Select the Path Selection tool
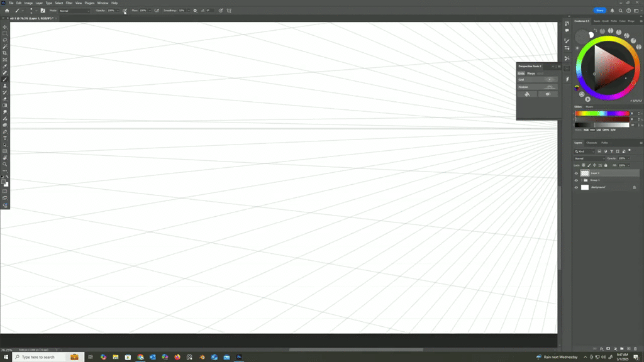Viewport: 644px width, 362px height. coord(5,145)
